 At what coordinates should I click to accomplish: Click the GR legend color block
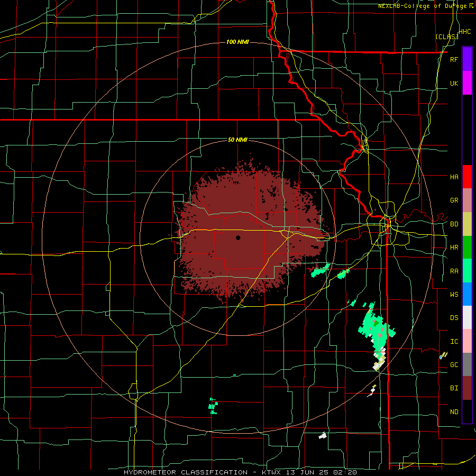click(x=467, y=200)
